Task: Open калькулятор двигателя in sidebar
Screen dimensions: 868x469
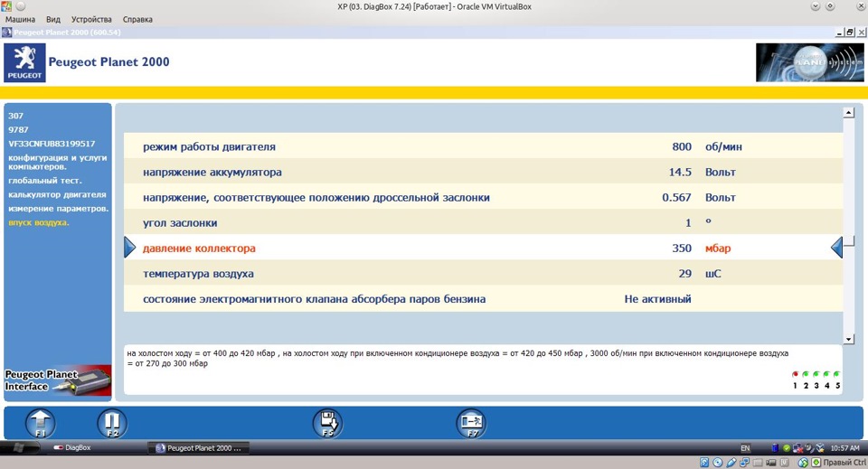Action: point(57,194)
